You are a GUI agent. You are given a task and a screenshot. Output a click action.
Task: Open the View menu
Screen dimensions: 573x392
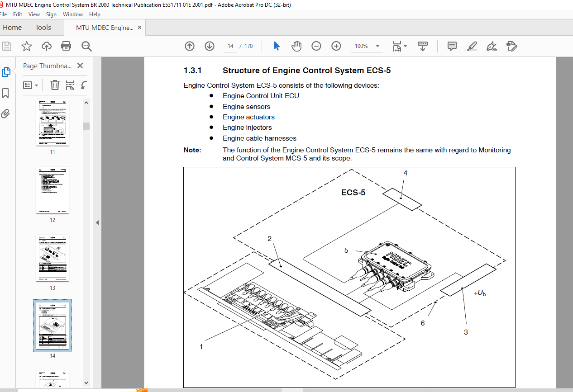tap(34, 14)
